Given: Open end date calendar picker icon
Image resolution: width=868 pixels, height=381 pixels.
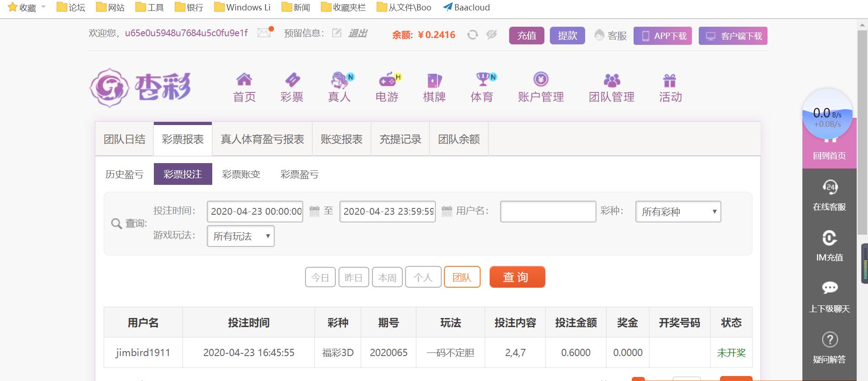Looking at the screenshot, I should click(447, 211).
